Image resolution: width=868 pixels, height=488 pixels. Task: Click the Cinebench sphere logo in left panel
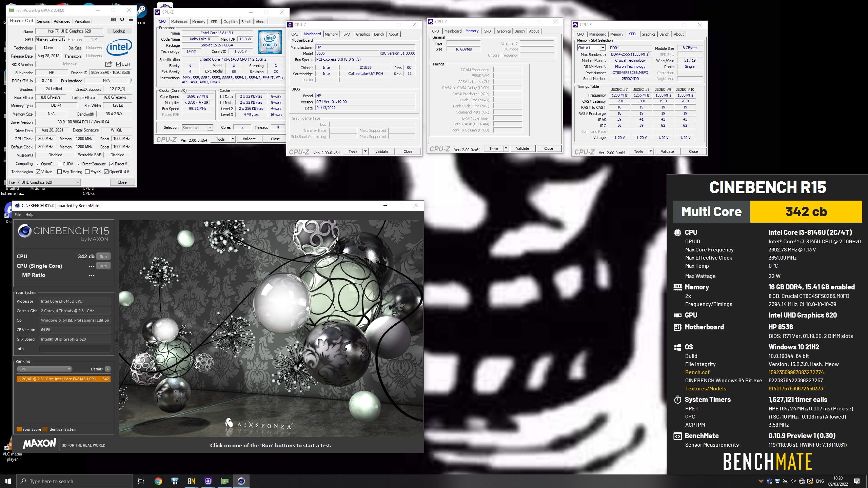25,231
